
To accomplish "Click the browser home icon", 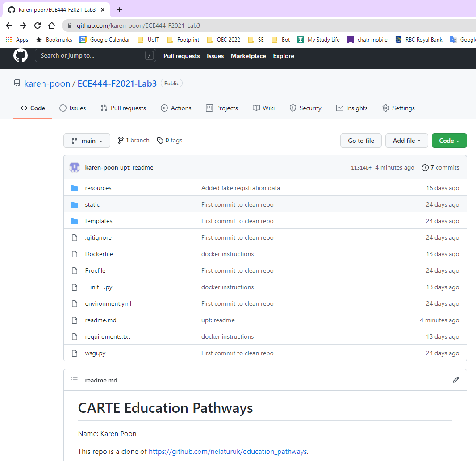I will [52, 25].
